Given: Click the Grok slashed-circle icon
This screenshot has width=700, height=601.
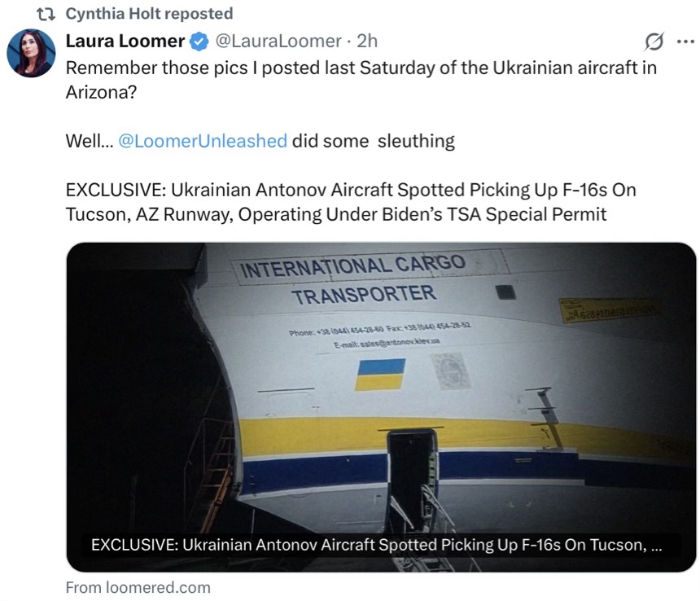Looking at the screenshot, I should point(654,42).
